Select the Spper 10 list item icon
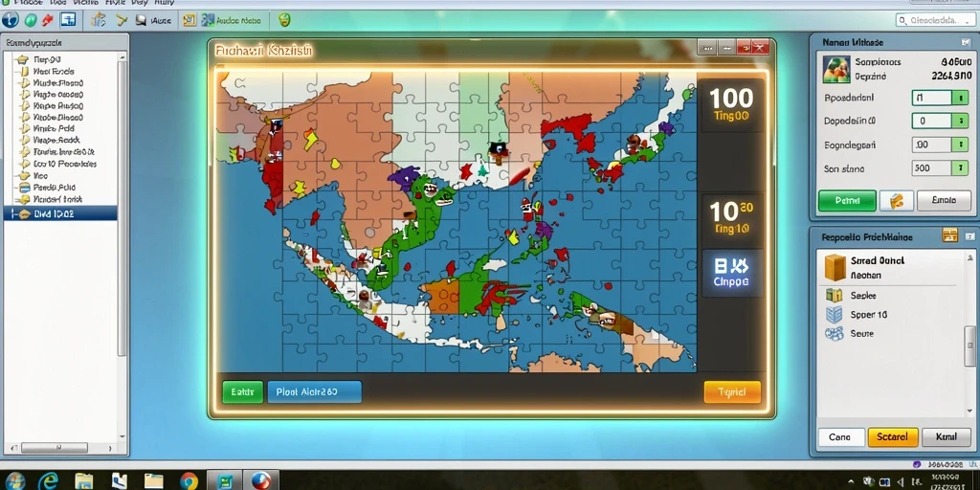This screenshot has height=490, width=980. pos(834,314)
